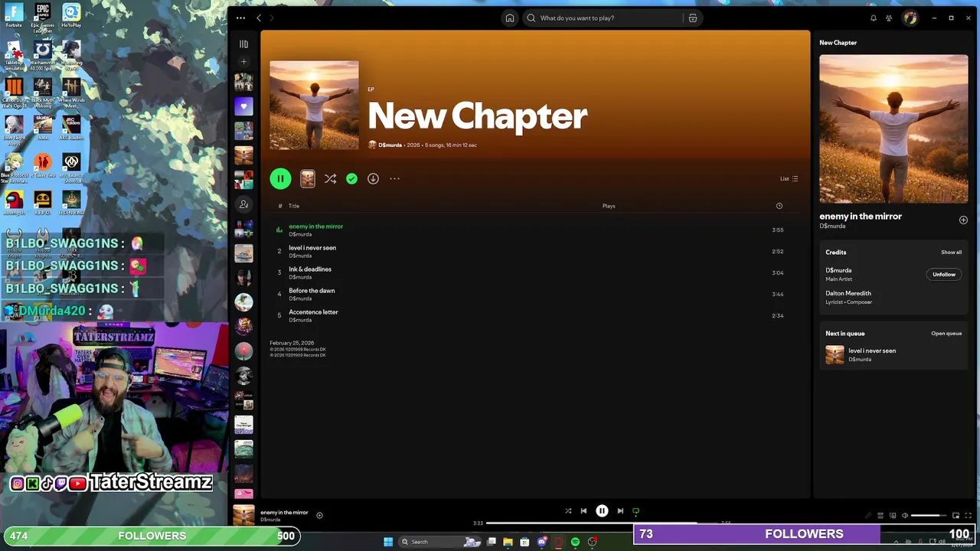Open the Browse icon in search bar
The image size is (980, 551).
point(693,18)
